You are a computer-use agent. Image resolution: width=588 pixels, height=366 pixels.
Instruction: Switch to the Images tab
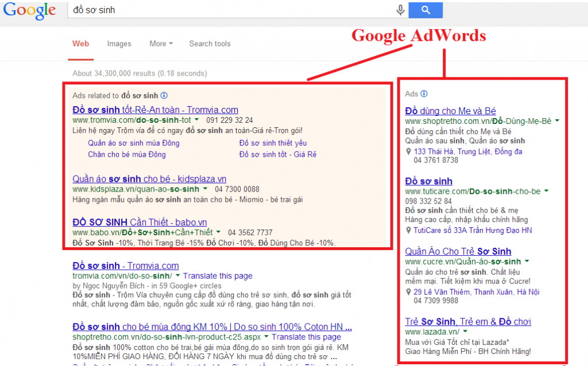(x=119, y=44)
